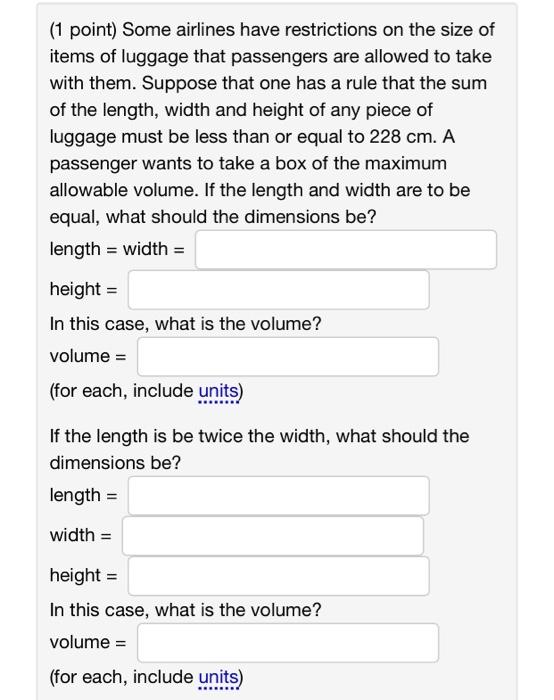Screen dimensions: 554x700
Task: Click the length input for twice-width case
Action: click(279, 496)
